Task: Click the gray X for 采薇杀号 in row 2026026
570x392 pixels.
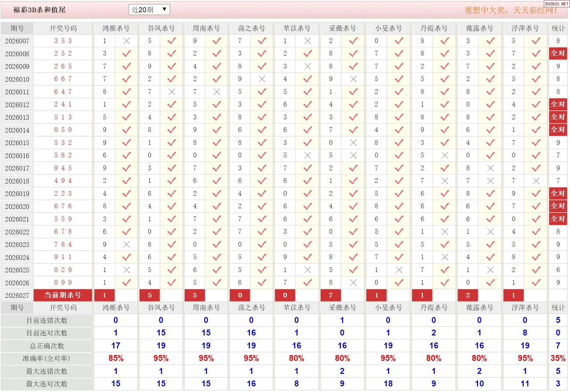Action: [353, 283]
